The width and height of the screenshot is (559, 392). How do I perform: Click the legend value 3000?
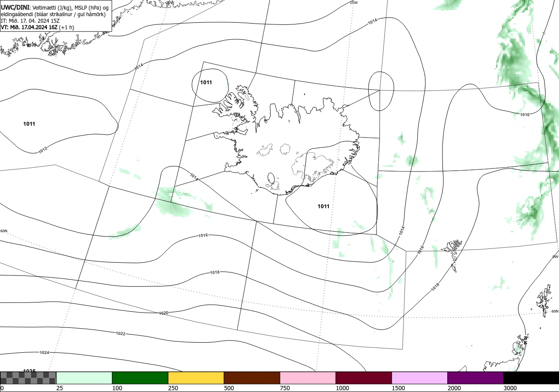[510, 388]
